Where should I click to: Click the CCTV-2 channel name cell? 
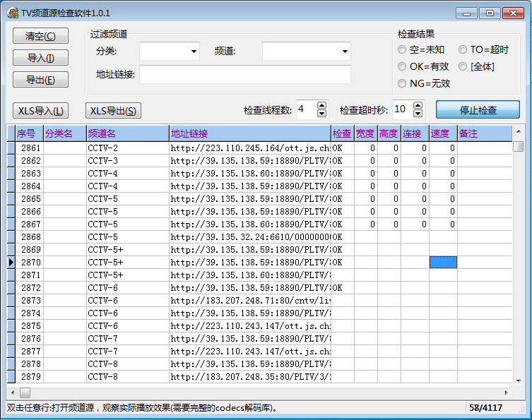[x=128, y=148]
